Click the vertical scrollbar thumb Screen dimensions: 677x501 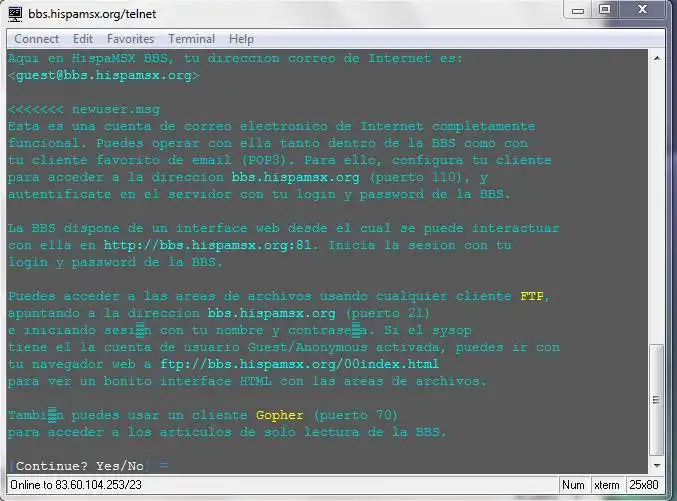coord(657,400)
